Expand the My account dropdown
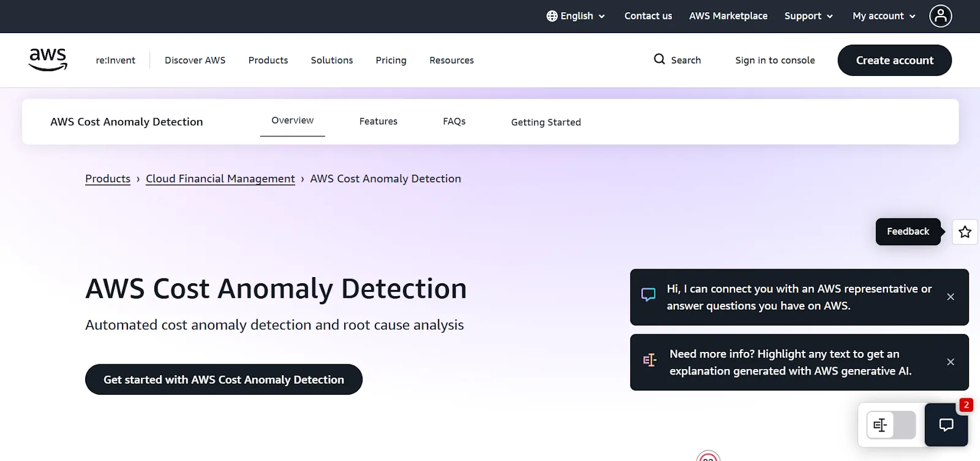 (x=884, y=16)
